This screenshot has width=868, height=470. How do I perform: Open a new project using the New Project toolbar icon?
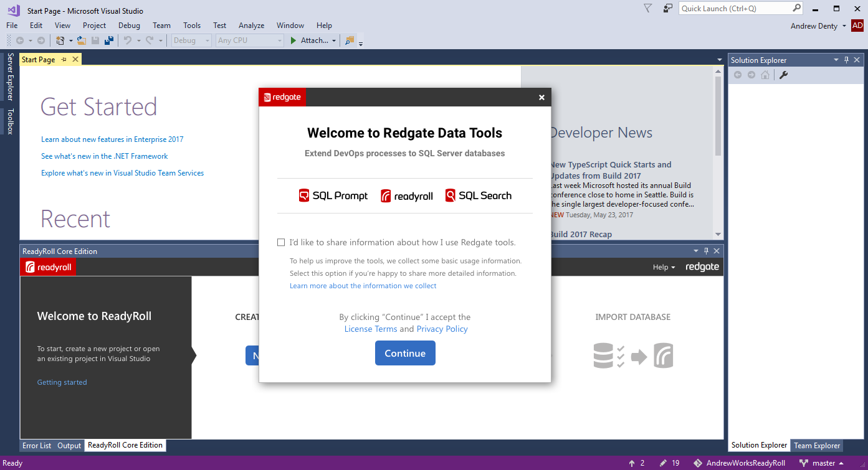tap(60, 40)
